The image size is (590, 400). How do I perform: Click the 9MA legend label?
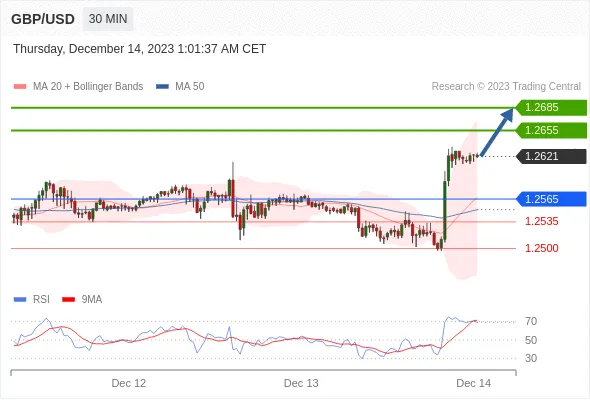click(92, 300)
